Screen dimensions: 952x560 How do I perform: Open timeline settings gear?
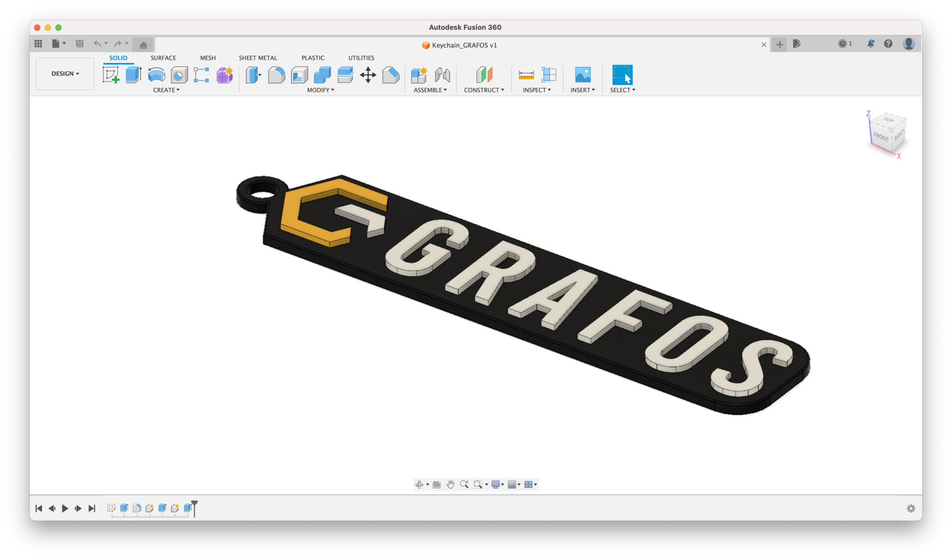pos(911,509)
